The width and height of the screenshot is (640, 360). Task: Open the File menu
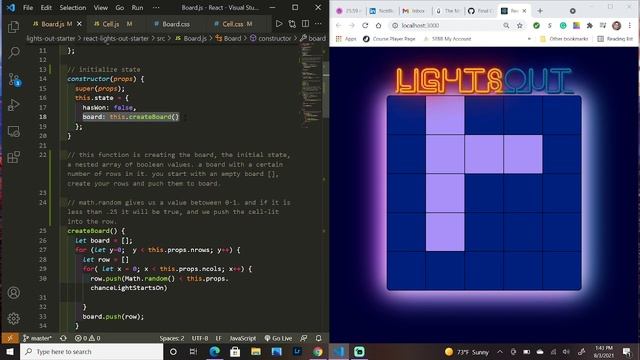click(x=28, y=8)
